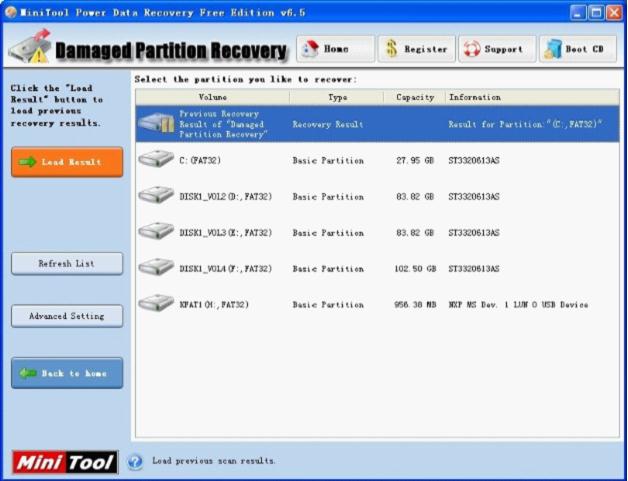This screenshot has width=628, height=481.
Task: Click drive icon for DISK1_VOL3 row
Action: tap(156, 231)
